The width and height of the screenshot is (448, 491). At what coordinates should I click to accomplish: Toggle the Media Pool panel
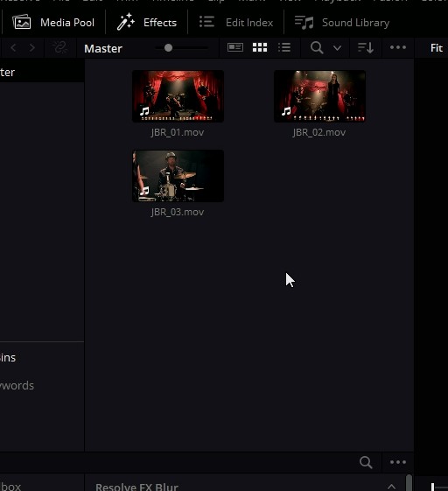pyautogui.click(x=53, y=23)
